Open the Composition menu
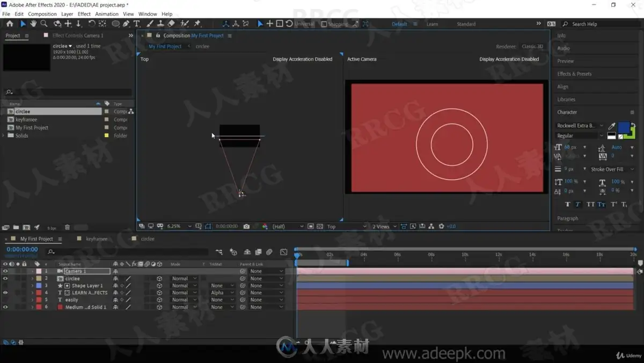644x363 pixels. point(42,14)
